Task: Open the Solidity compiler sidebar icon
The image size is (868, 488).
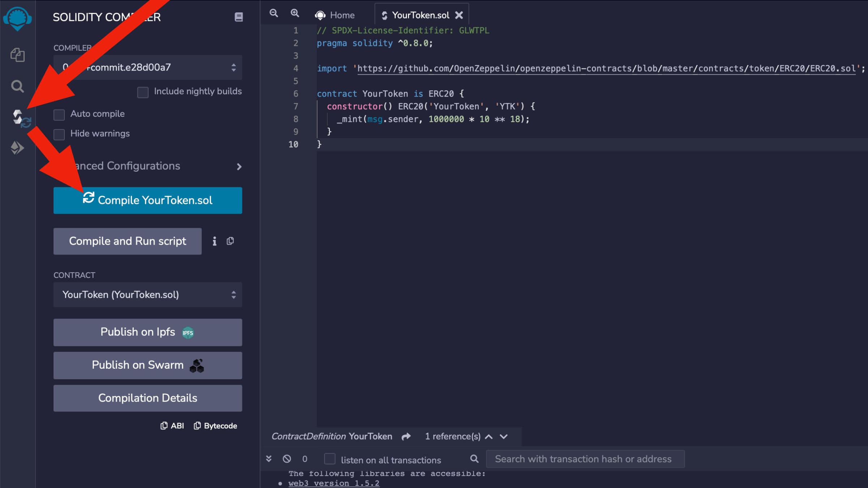Action: [19, 118]
